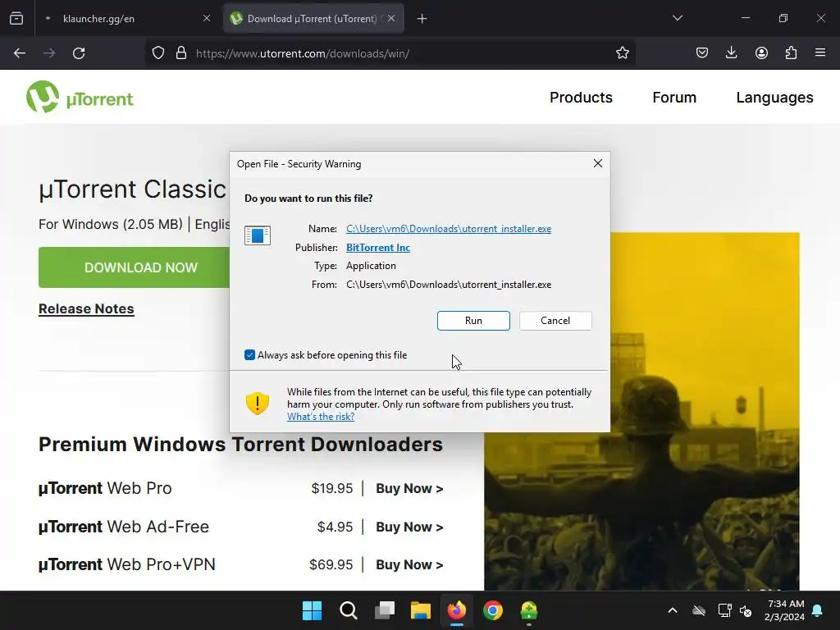This screenshot has width=840, height=630.
Task: Click the DOWNLOAD NOW button
Action: pos(135,267)
